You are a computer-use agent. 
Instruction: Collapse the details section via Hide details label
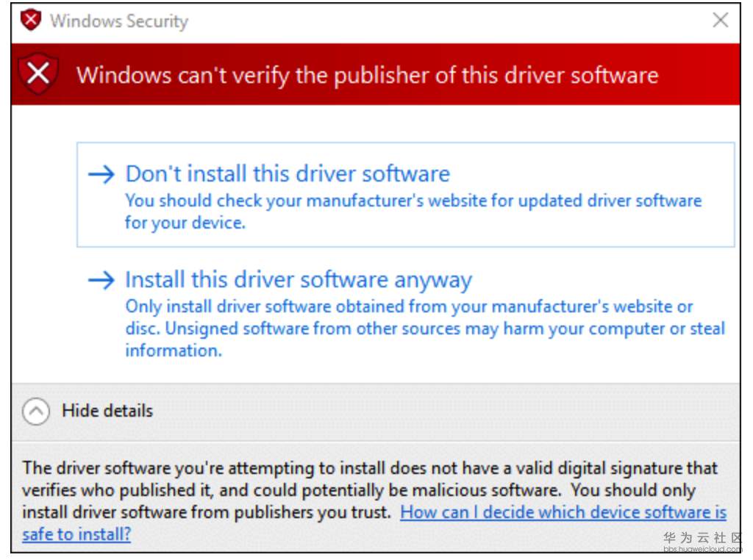107,411
